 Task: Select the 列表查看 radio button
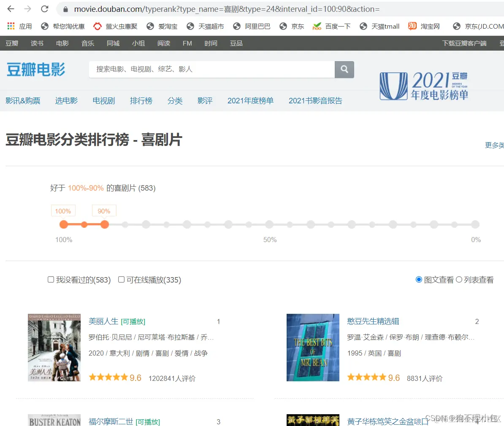coord(459,280)
